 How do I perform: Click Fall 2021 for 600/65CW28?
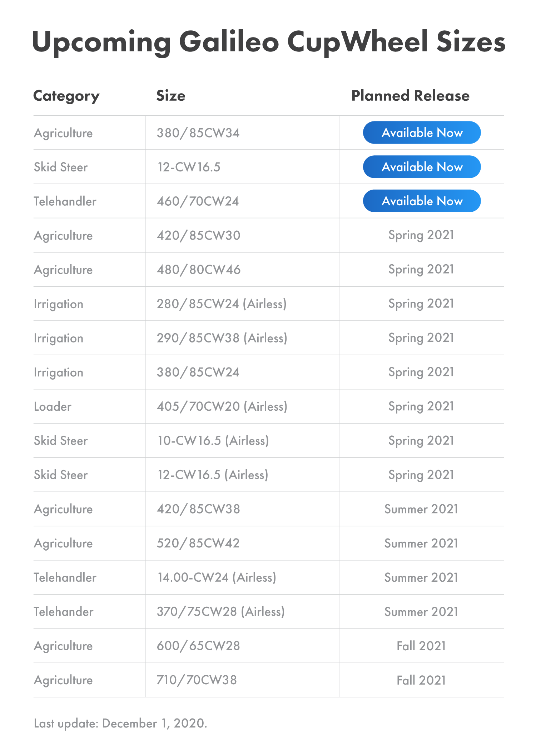(421, 646)
